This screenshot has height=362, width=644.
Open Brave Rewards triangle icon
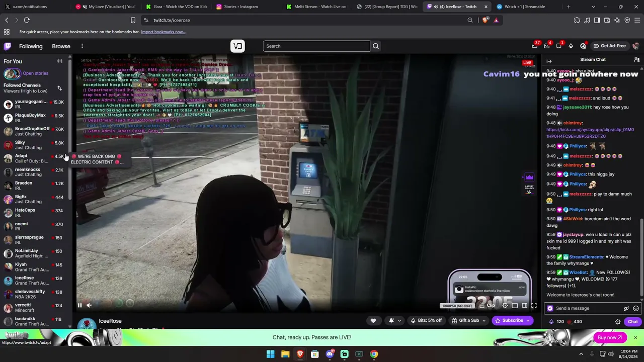(496, 20)
